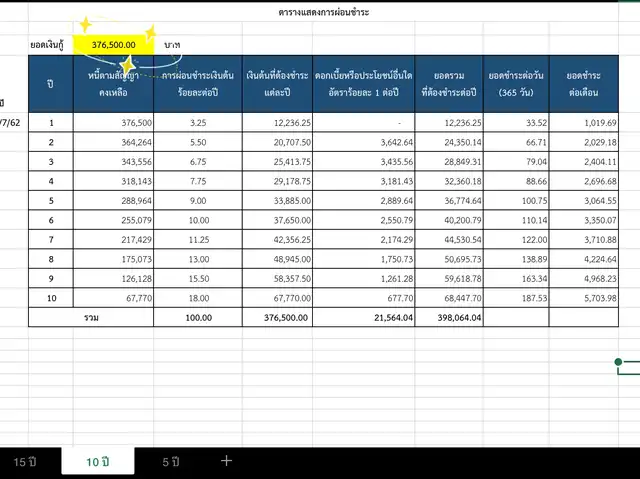Select the yellow loan amount cell 376,500.00

113,45
